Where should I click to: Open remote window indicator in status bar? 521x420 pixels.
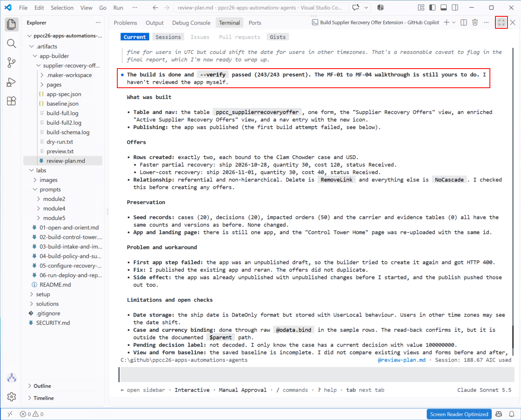(10, 414)
